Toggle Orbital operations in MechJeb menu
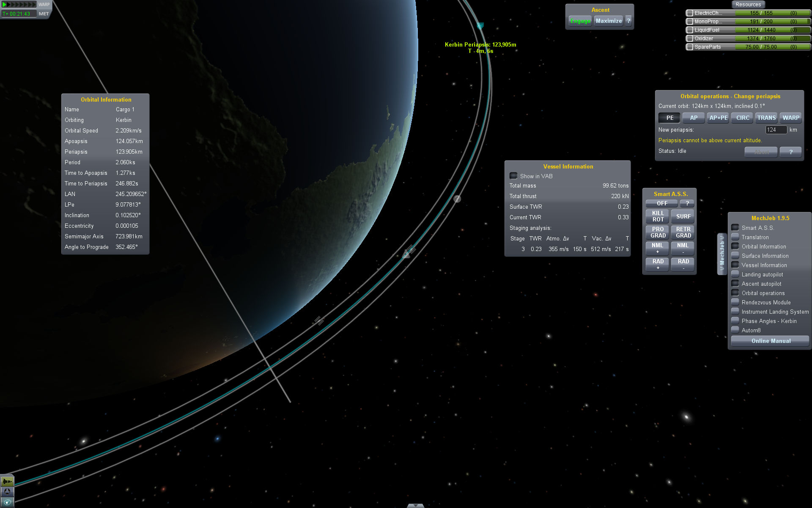The width and height of the screenshot is (812, 508). pos(735,293)
